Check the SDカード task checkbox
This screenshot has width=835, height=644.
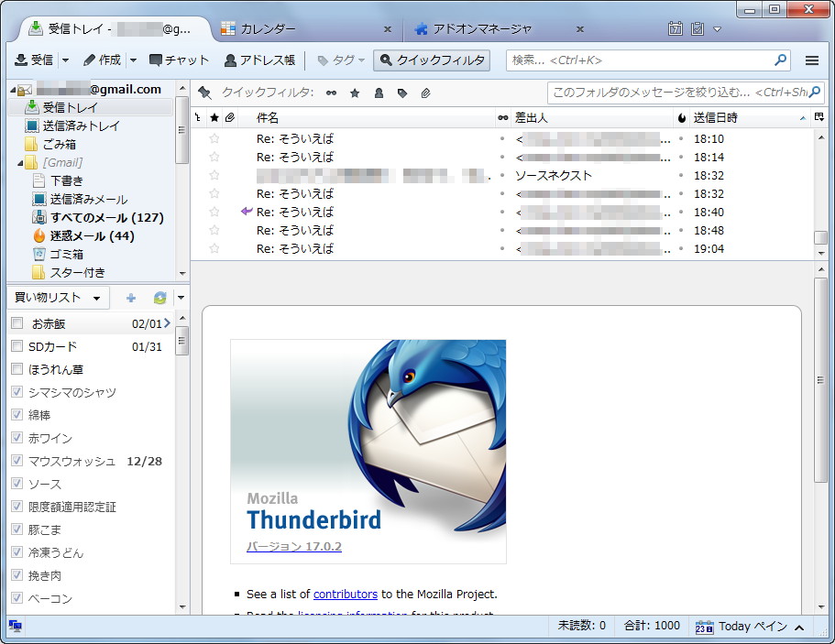[x=17, y=346]
